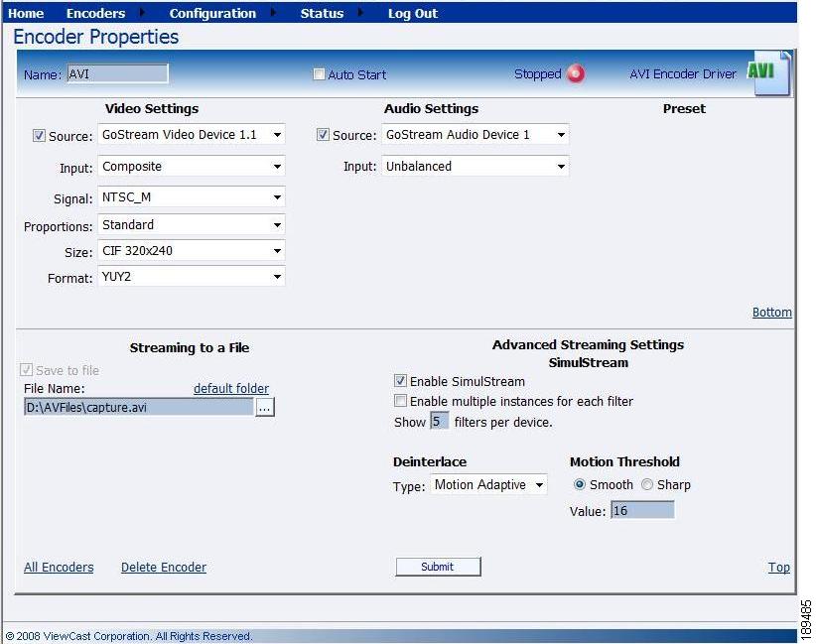Click the Delete Encoder link
This screenshot has height=644, width=816.
point(164,567)
